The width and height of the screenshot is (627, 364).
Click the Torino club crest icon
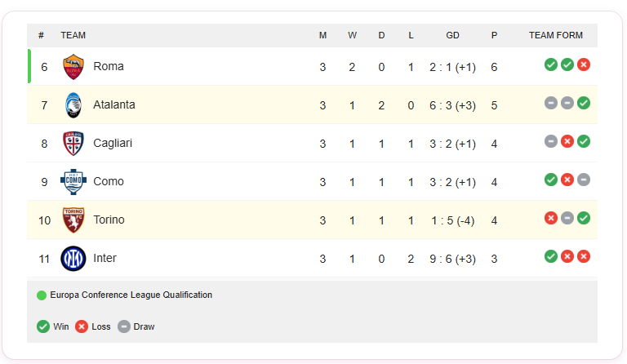73,220
